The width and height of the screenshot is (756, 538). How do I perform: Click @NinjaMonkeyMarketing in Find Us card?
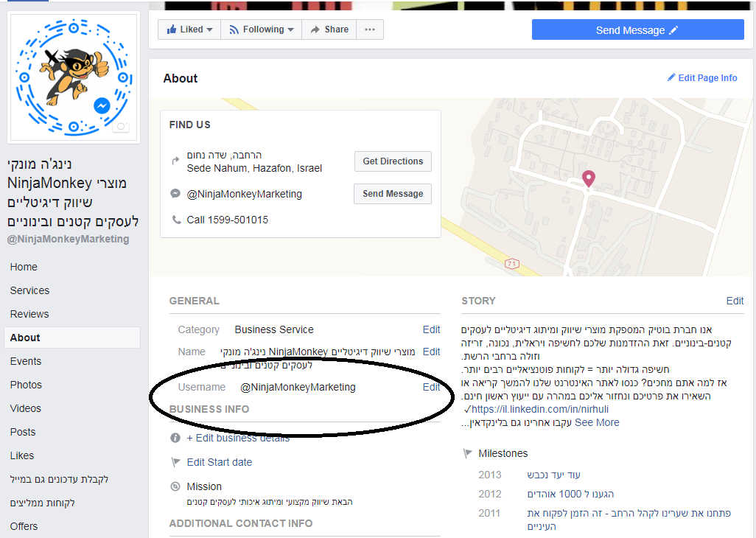click(245, 194)
